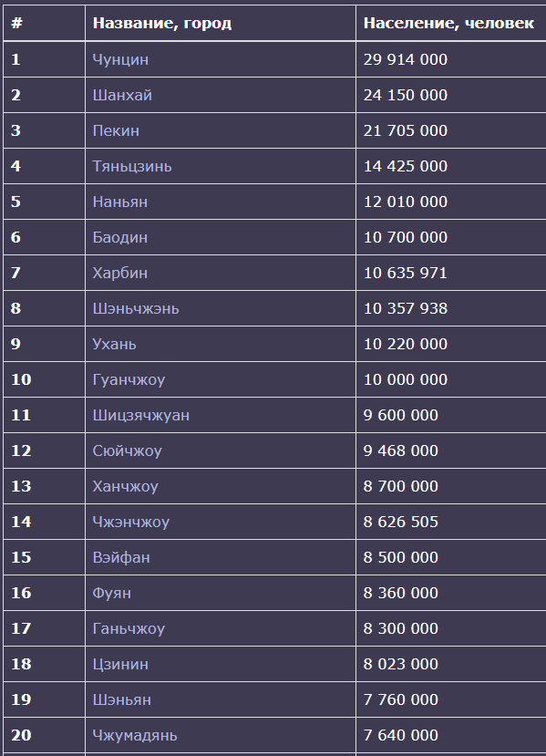Viewport: 546px width, 756px height.
Task: Select the Вэйфан city link
Action: (121, 558)
